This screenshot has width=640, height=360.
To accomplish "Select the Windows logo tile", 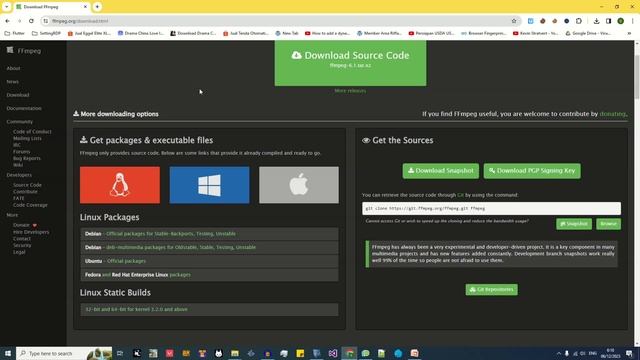I will point(209,185).
